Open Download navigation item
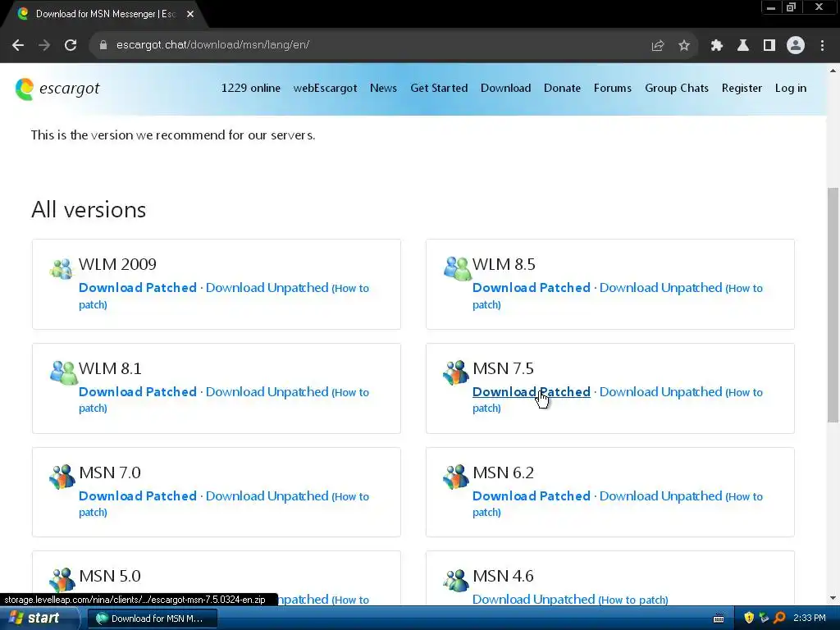The width and height of the screenshot is (840, 630). (x=505, y=89)
